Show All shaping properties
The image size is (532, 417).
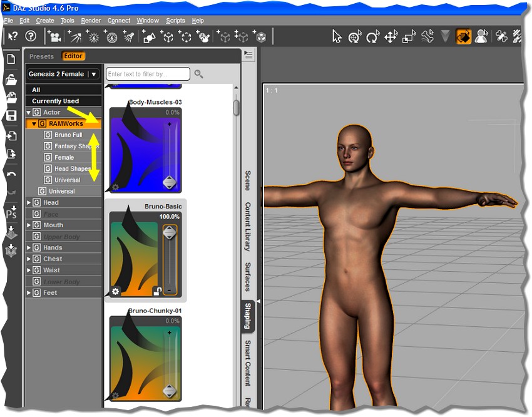[x=63, y=90]
